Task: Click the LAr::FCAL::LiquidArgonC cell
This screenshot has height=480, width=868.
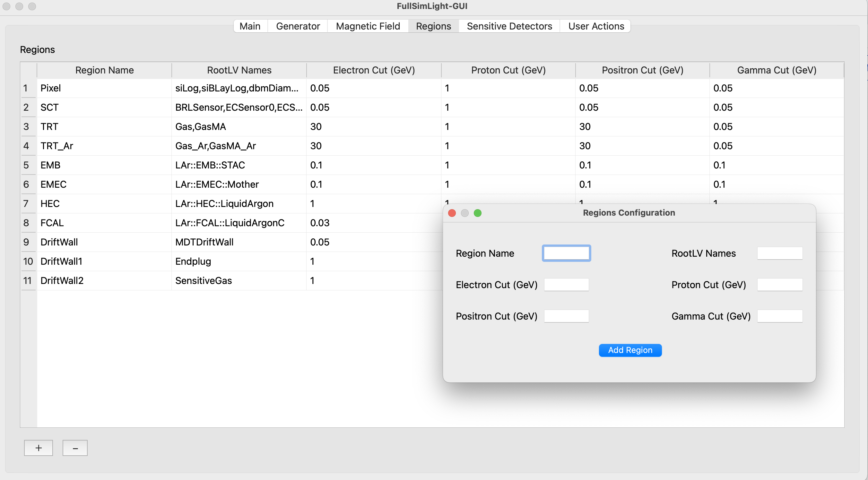Action: click(x=239, y=223)
